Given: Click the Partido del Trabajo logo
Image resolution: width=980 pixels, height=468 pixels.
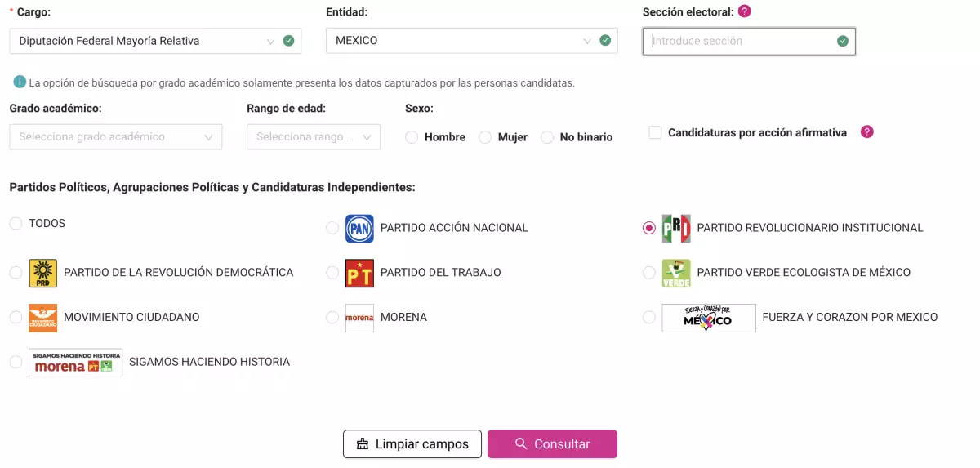Looking at the screenshot, I should (359, 273).
